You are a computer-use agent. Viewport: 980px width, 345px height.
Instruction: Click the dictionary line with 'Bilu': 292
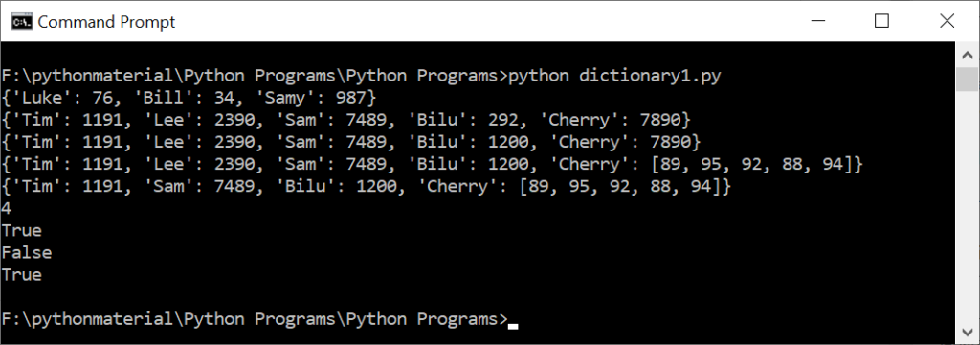pyautogui.click(x=346, y=120)
